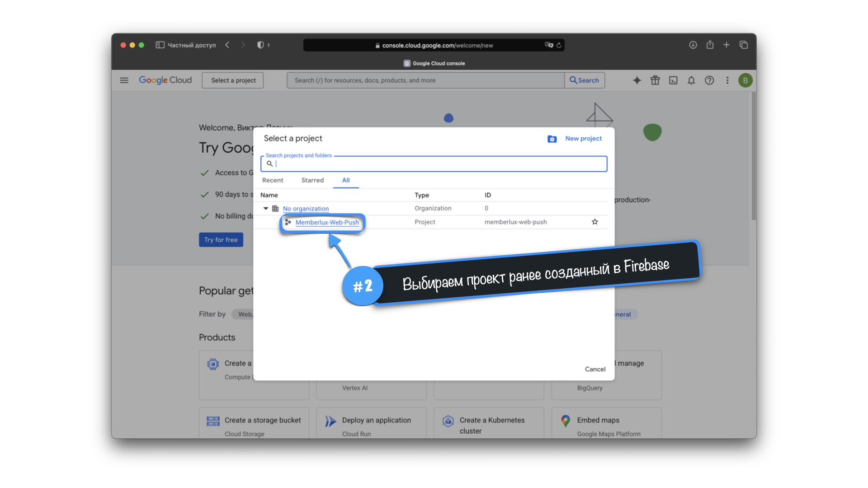868x488 pixels.
Task: Activate Cloud Shell terminal icon
Action: pos(673,80)
